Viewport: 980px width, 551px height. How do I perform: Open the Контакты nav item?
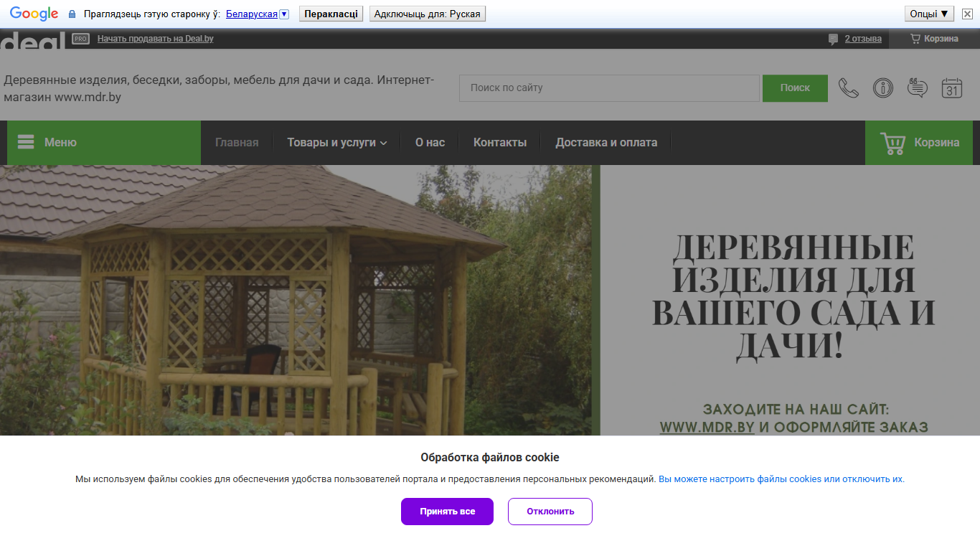[500, 143]
